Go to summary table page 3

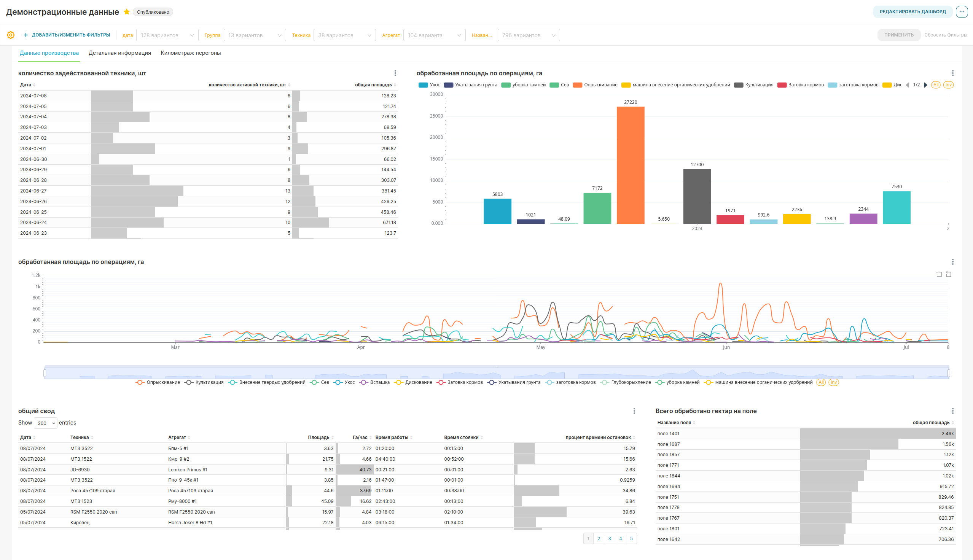(610, 539)
